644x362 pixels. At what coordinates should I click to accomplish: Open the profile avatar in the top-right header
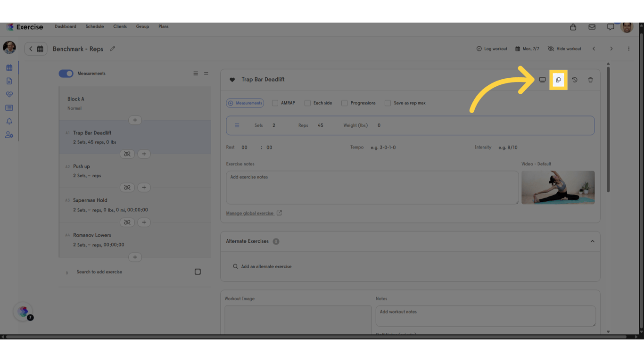pos(627,27)
